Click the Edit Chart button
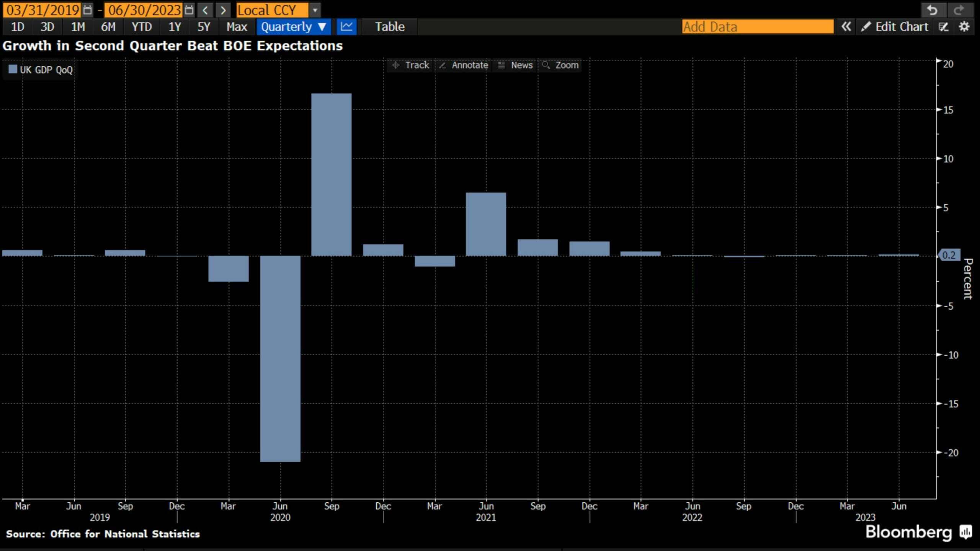This screenshot has height=551, width=980. tap(895, 27)
